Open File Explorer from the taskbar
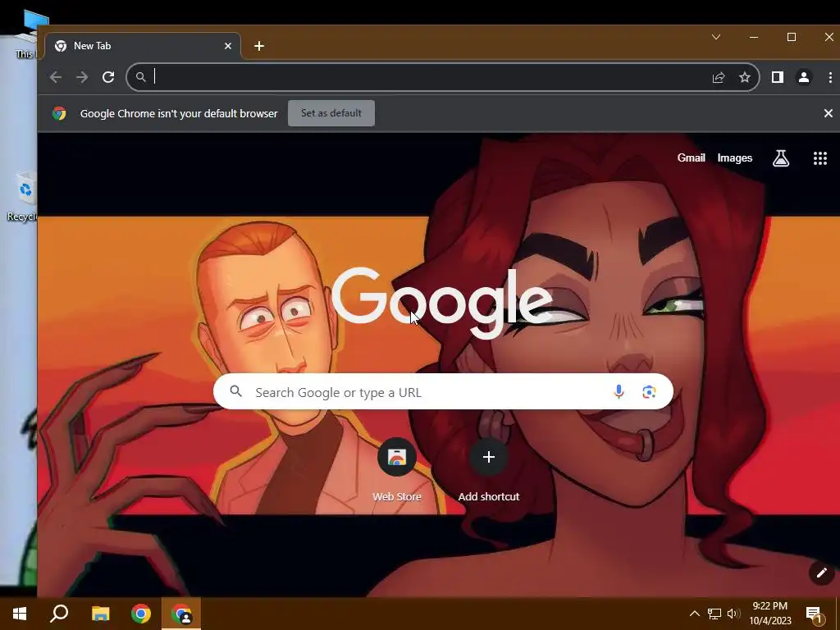Screen dimensions: 840x630 (x=100, y=614)
